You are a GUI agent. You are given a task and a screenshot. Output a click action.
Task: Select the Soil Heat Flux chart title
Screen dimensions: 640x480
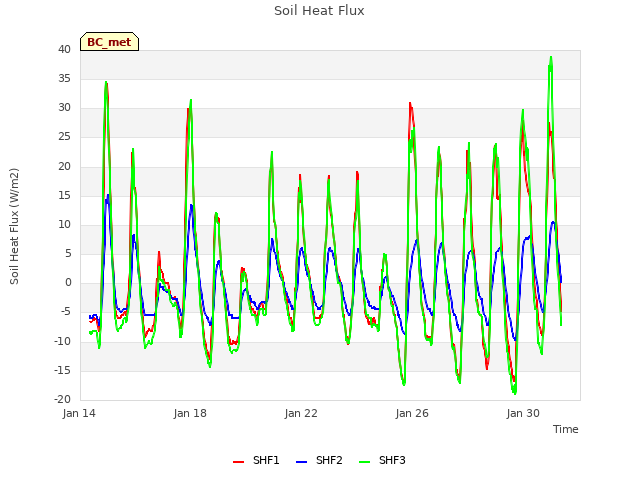pyautogui.click(x=319, y=11)
